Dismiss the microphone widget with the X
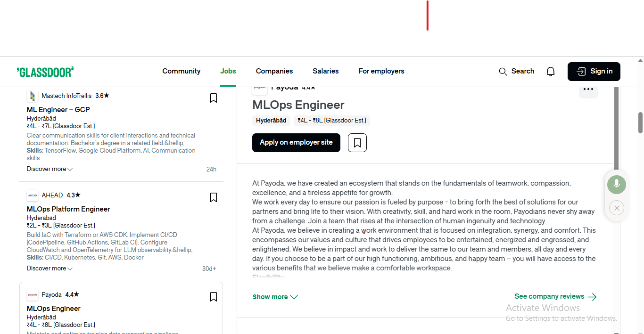 pos(616,208)
